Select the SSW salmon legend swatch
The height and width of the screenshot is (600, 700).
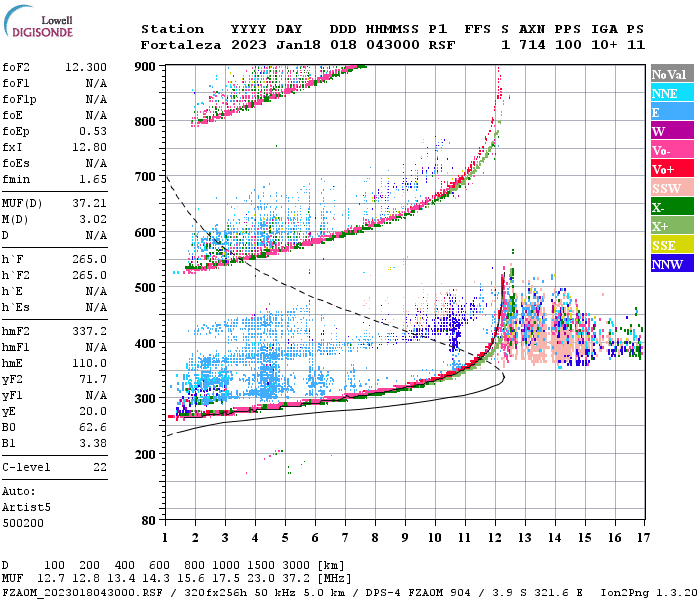tap(672, 188)
